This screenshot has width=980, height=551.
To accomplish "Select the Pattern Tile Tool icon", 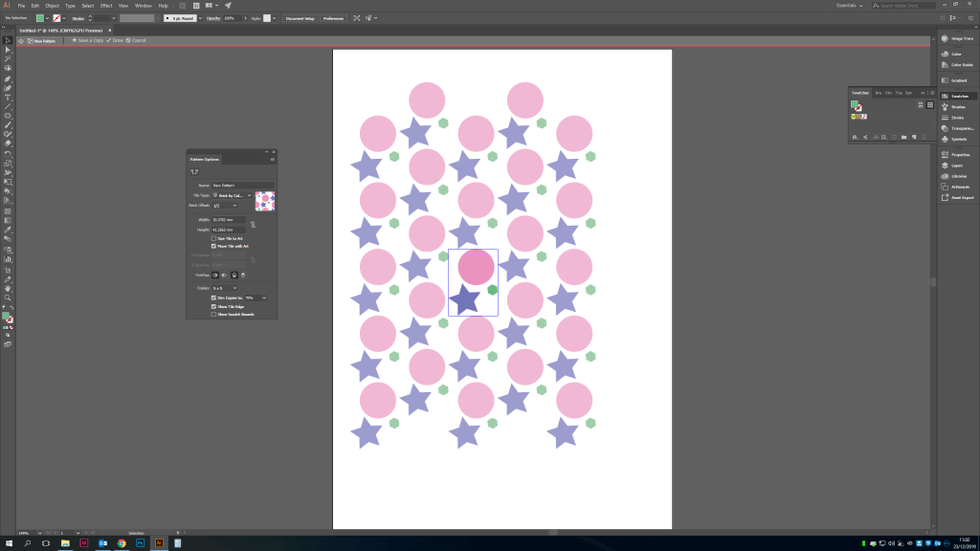I will pyautogui.click(x=194, y=171).
